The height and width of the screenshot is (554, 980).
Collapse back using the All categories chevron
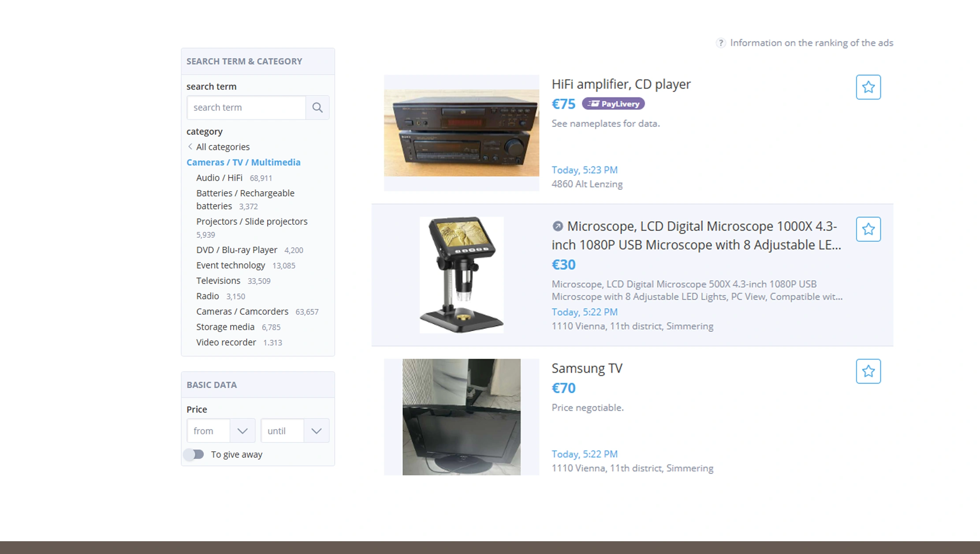[x=190, y=146]
